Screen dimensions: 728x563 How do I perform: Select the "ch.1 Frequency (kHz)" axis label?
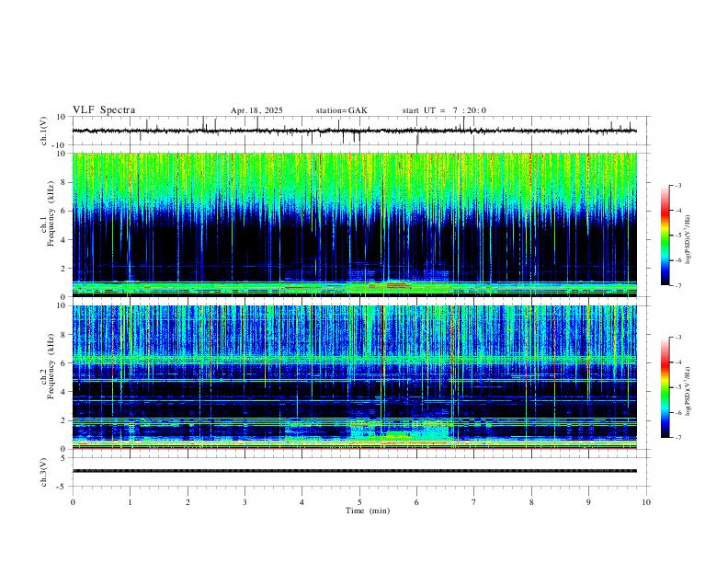(48, 214)
